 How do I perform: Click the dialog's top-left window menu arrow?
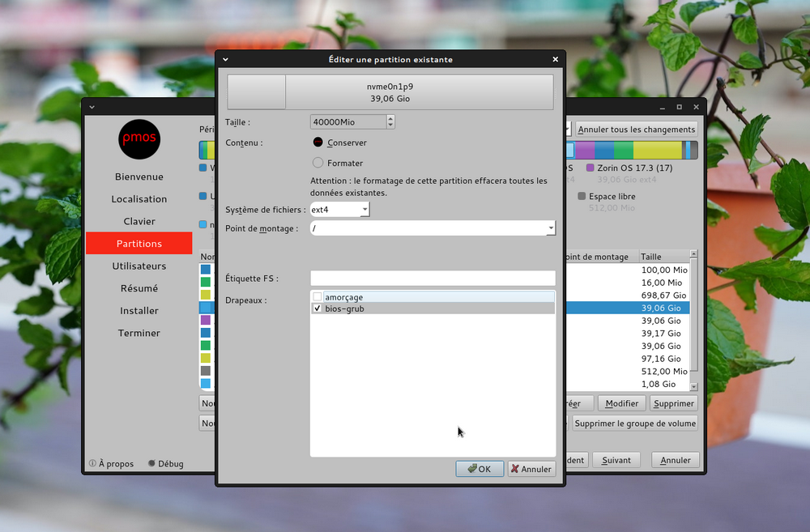click(x=225, y=59)
